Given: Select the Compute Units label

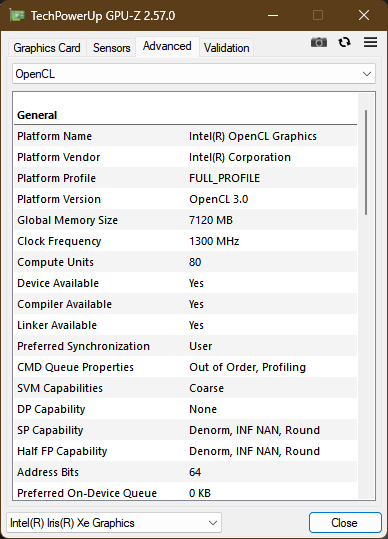Looking at the screenshot, I should [55, 262].
